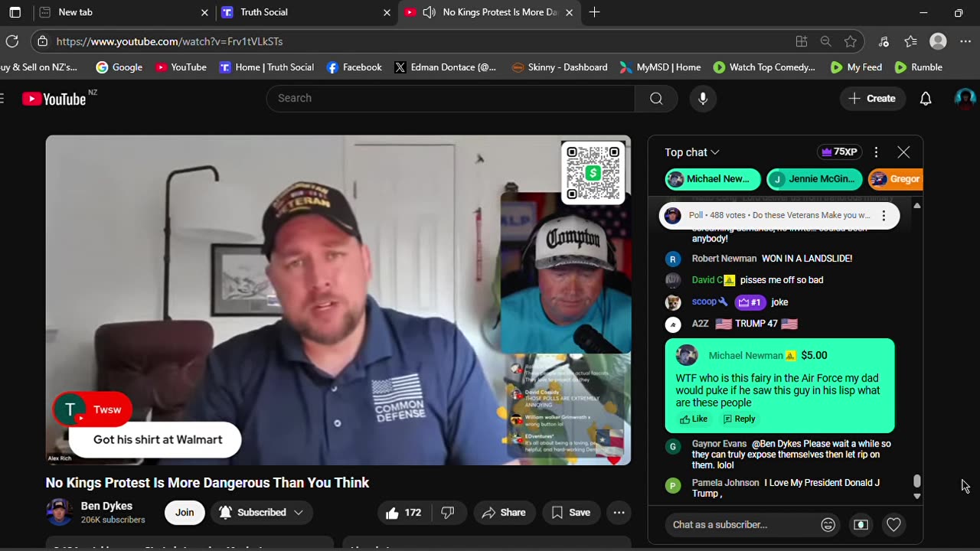Image resolution: width=980 pixels, height=551 pixels.
Task: Open the Rumble bookmark
Action: 918,67
